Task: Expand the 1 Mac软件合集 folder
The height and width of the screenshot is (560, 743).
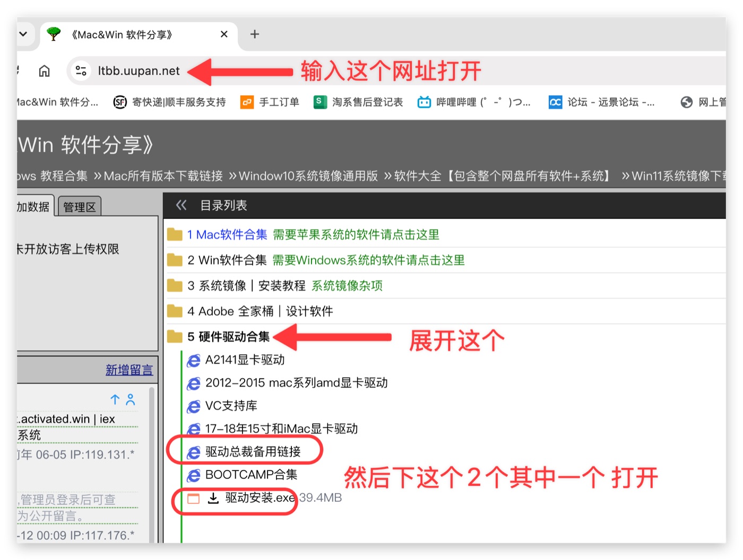Action: (227, 234)
